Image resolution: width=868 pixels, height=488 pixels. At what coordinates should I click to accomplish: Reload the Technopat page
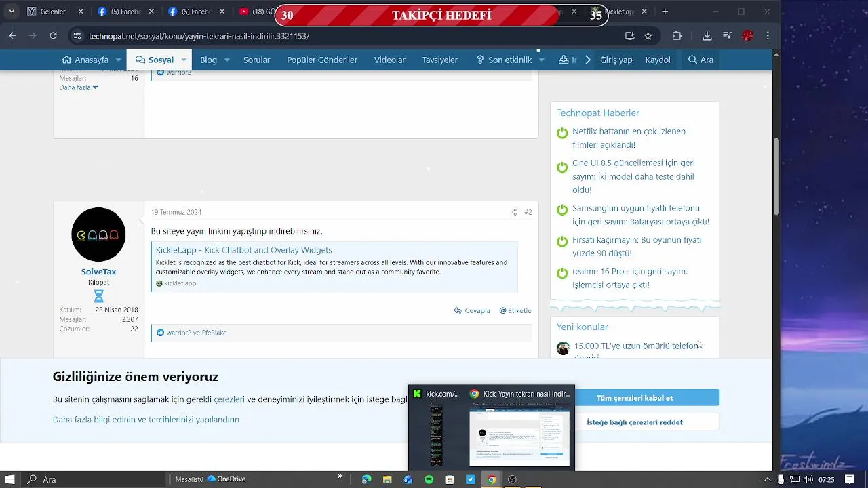[53, 36]
